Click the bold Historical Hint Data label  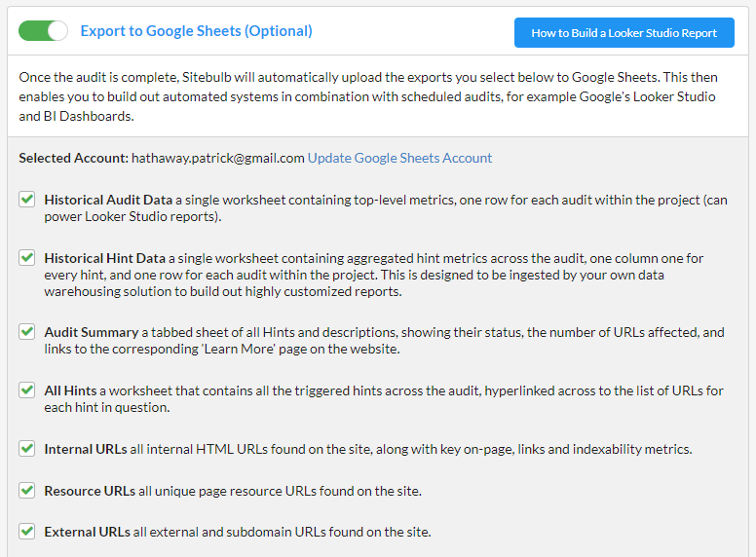[x=104, y=258]
